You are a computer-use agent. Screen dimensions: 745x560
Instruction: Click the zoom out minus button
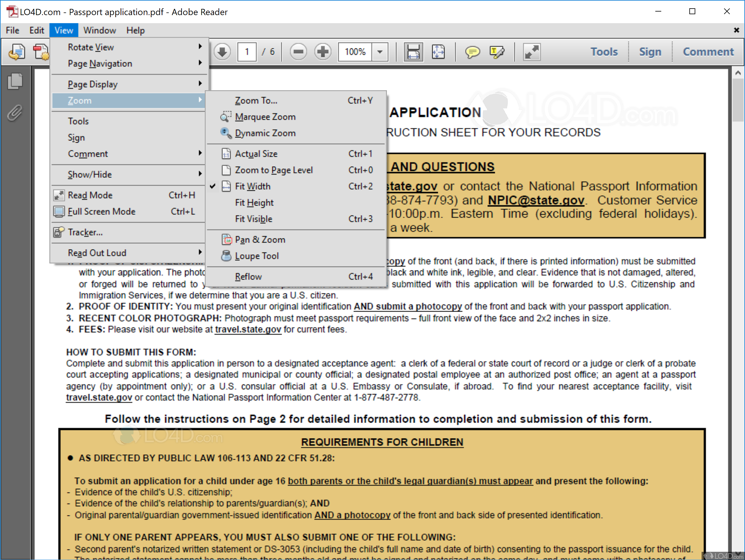pyautogui.click(x=298, y=52)
